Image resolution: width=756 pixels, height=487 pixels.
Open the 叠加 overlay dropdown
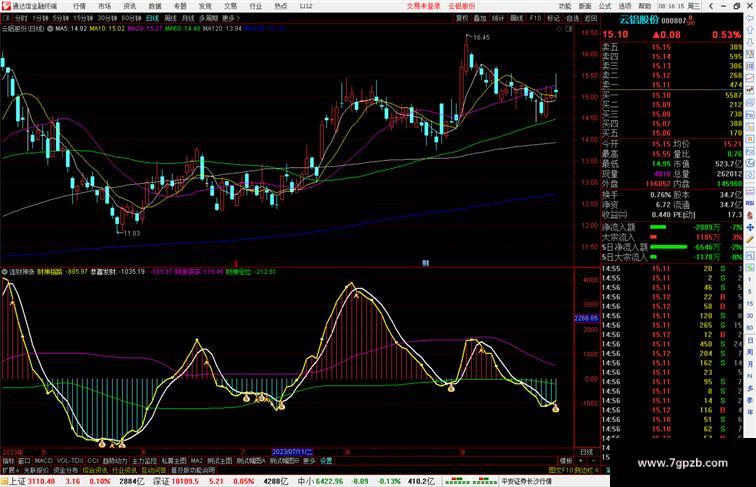coord(480,18)
